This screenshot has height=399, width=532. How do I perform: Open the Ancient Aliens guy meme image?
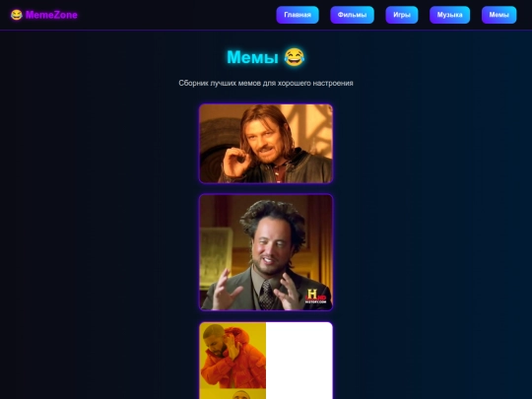[266, 252]
